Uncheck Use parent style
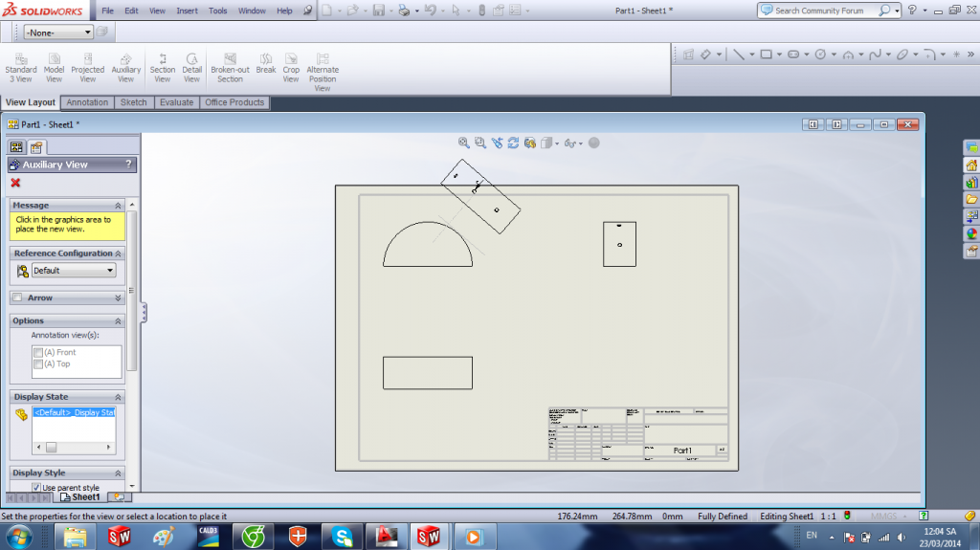980x550 pixels. 36,488
